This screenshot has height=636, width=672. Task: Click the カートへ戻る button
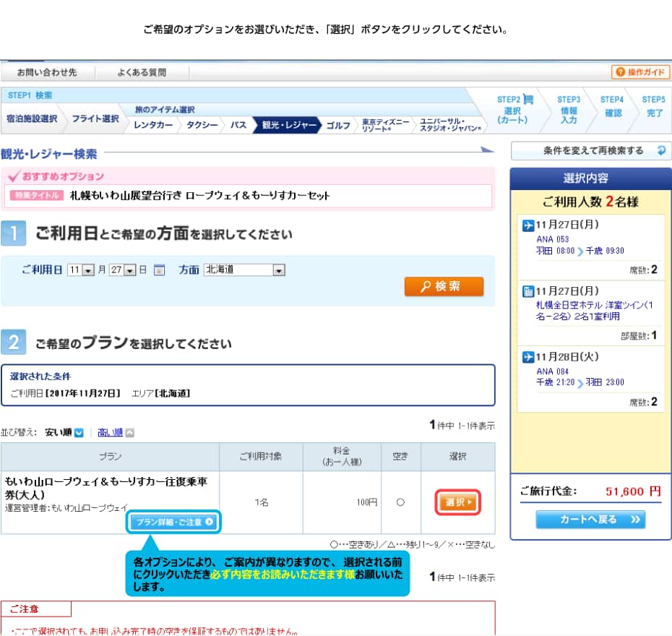point(590,519)
